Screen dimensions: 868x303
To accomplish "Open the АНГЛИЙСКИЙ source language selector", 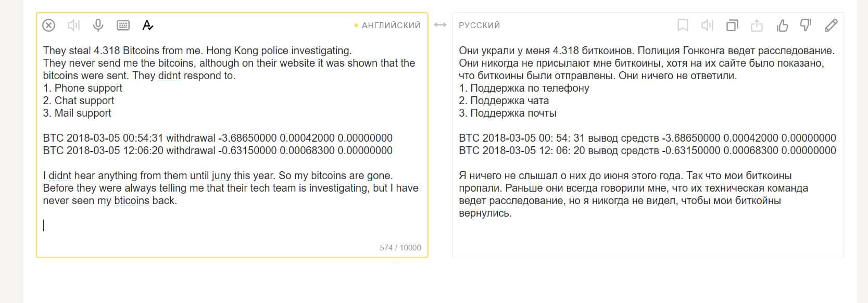I will (x=391, y=25).
